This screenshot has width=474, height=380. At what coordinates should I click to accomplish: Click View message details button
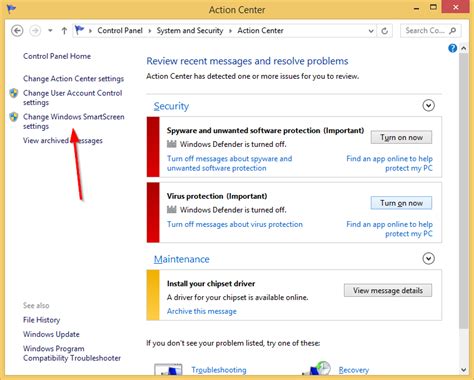click(388, 290)
